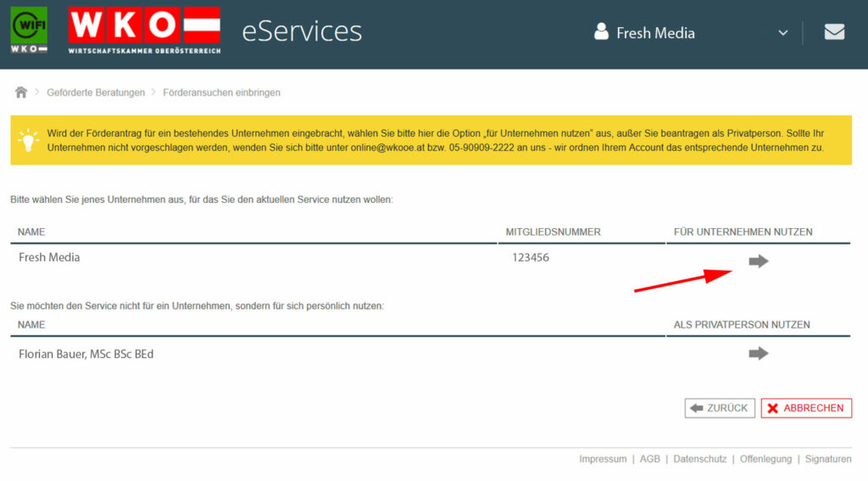Select the NAME header of private person table

(x=31, y=325)
